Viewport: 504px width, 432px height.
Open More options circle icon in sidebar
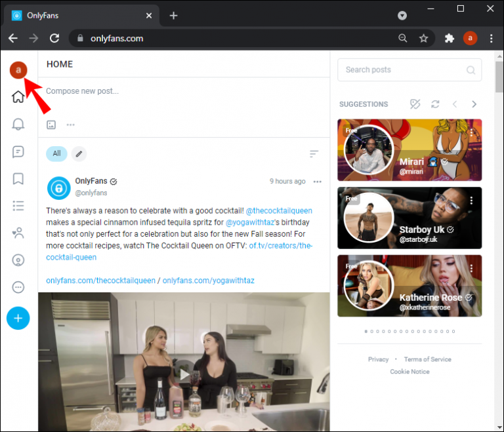(x=18, y=287)
